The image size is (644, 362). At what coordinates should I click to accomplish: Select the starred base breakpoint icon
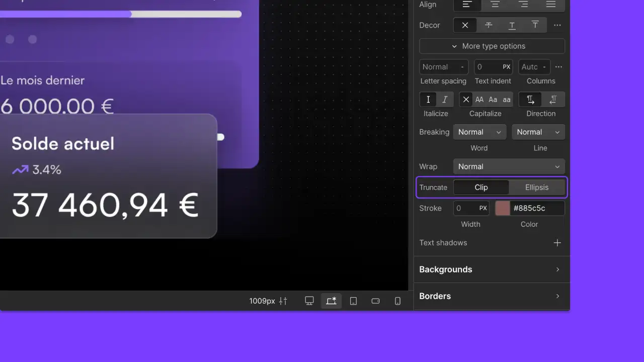(x=331, y=301)
